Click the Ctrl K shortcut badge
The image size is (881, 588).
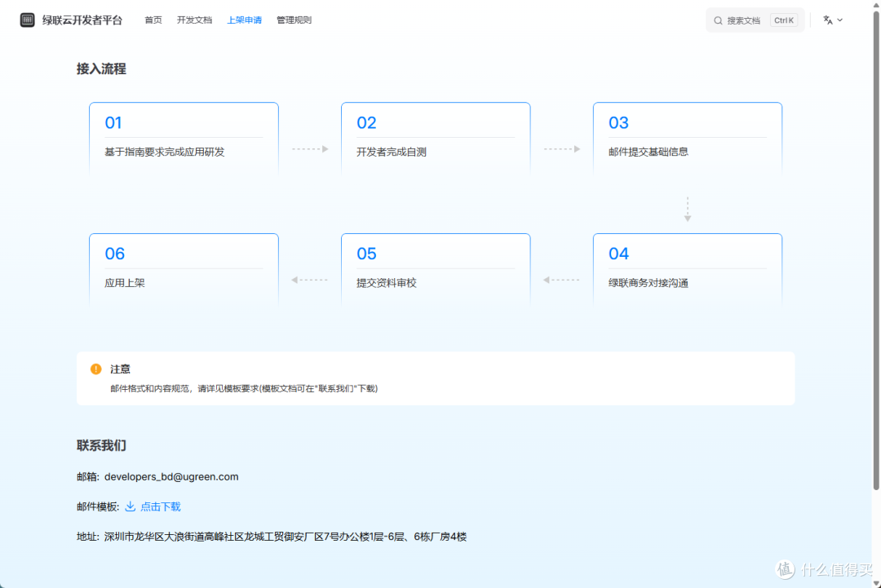(784, 20)
